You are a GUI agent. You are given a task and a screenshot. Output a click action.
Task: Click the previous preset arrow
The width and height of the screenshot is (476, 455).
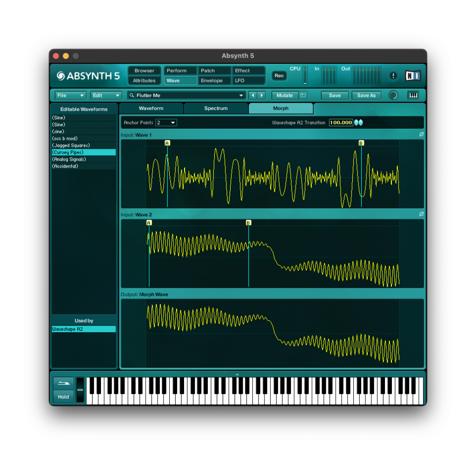(x=253, y=95)
